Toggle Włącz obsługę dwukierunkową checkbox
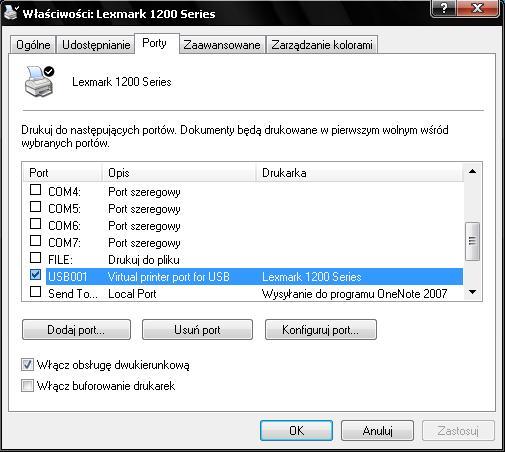The height and width of the screenshot is (452, 505). [27, 365]
